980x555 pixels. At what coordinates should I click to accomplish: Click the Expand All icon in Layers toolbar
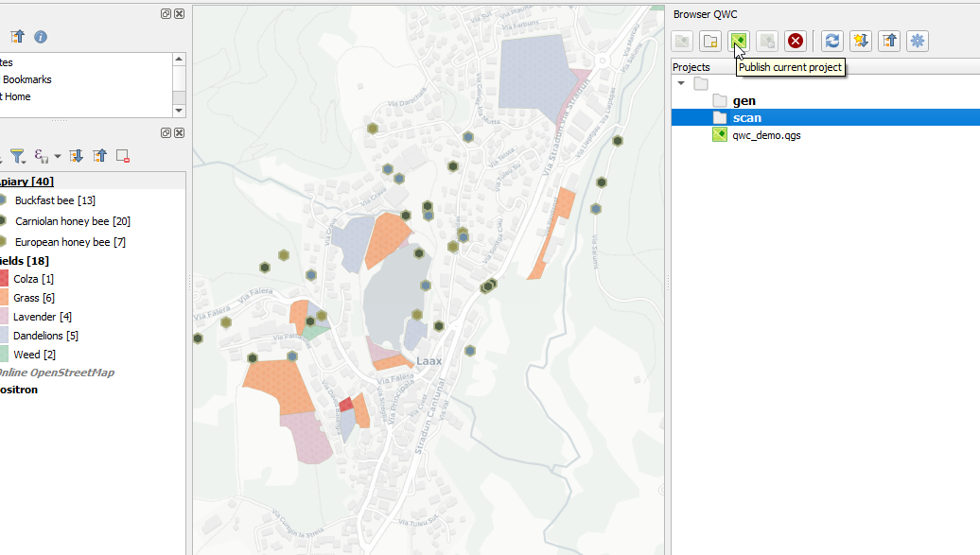pyautogui.click(x=77, y=156)
